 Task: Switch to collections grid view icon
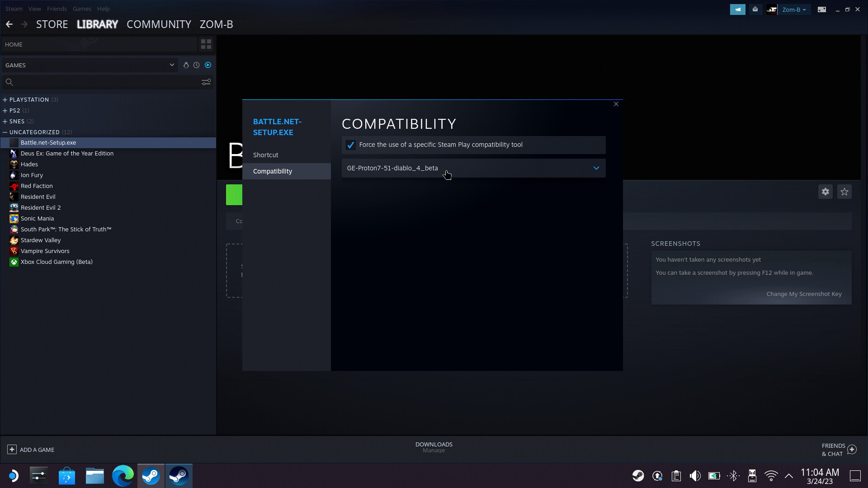click(x=206, y=44)
